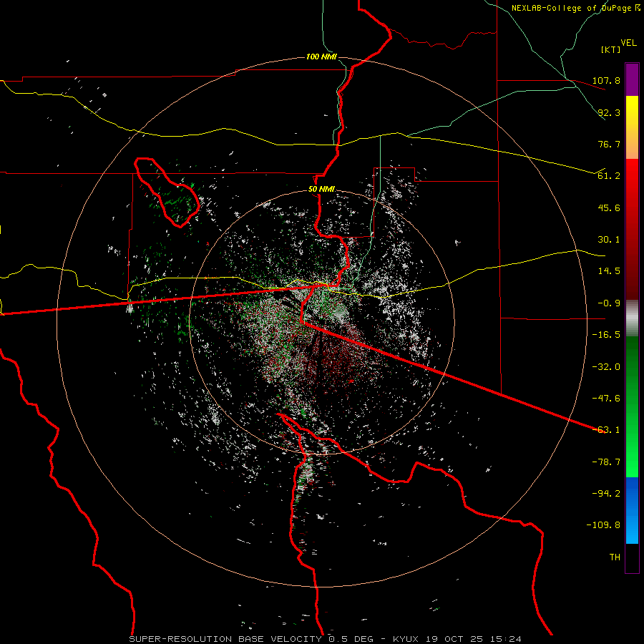
Task: Click the VEL legend title
Action: coord(628,43)
